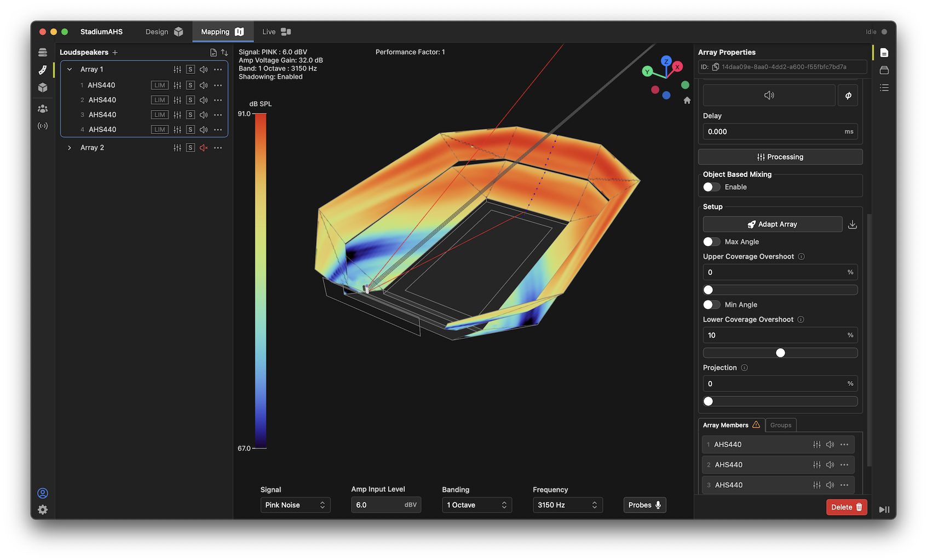Viewport: 927px width, 560px height.
Task: Enable Object Based Mixing toggle
Action: coord(712,187)
